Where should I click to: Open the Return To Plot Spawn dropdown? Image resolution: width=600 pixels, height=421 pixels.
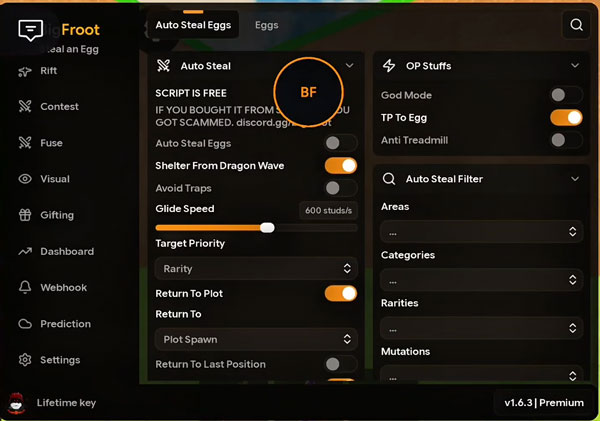pyautogui.click(x=256, y=339)
